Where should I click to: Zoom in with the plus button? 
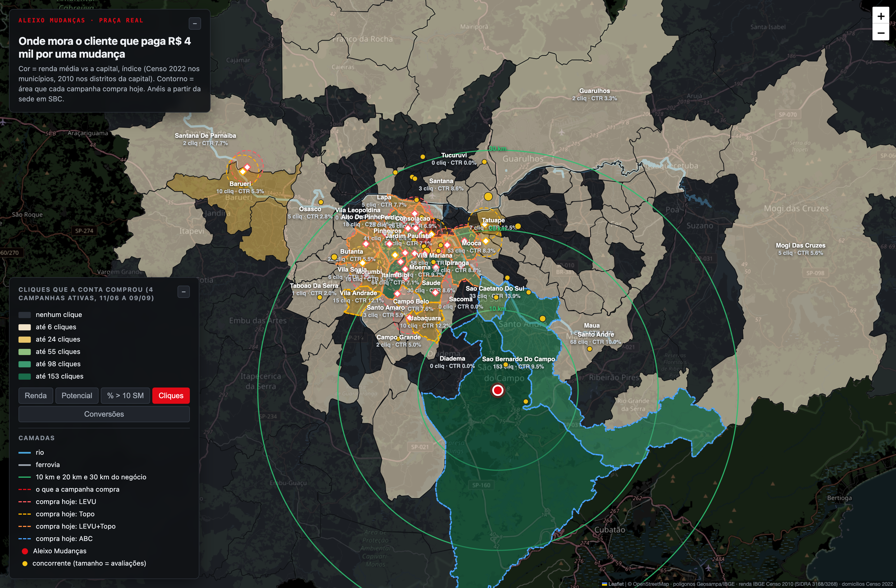coord(881,16)
